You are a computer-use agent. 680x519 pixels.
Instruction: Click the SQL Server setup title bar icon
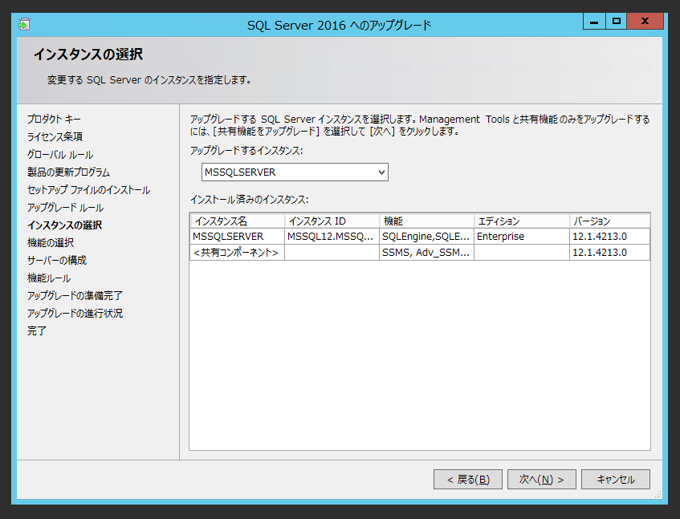tap(24, 24)
